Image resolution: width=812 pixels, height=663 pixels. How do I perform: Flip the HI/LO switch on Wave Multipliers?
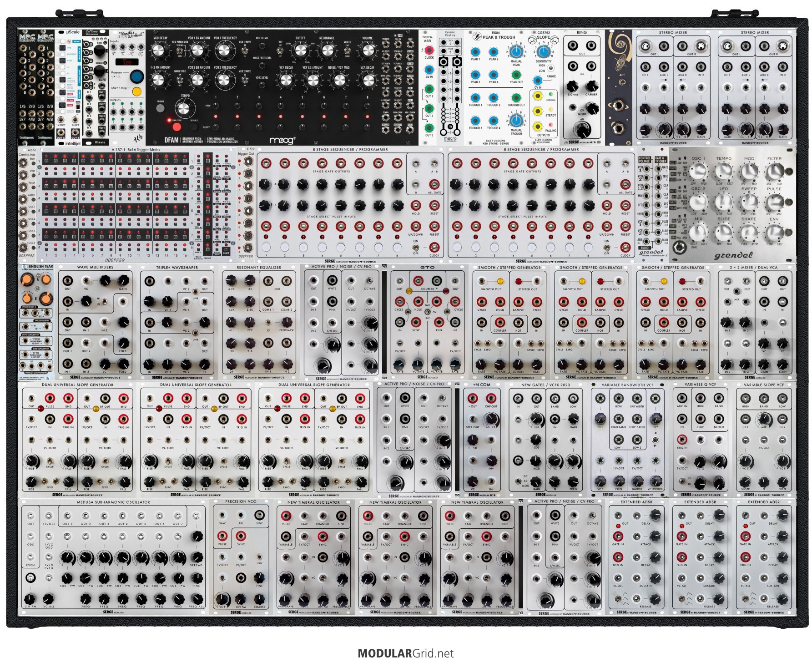coord(104,301)
